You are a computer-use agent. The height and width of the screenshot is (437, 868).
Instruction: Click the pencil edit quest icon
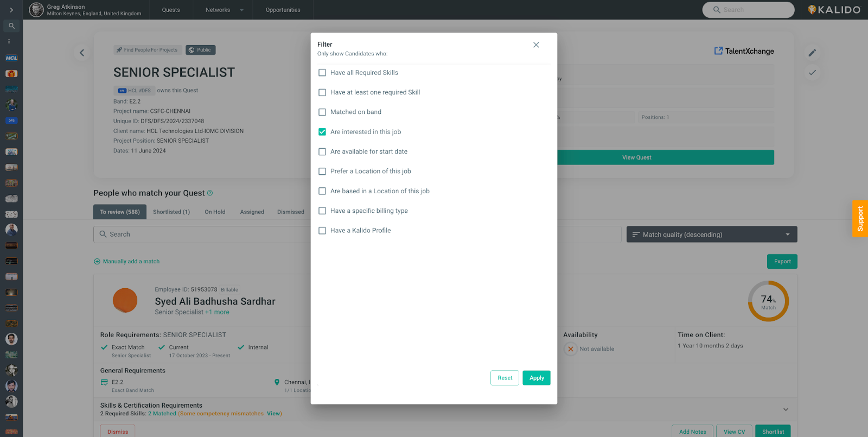[812, 53]
